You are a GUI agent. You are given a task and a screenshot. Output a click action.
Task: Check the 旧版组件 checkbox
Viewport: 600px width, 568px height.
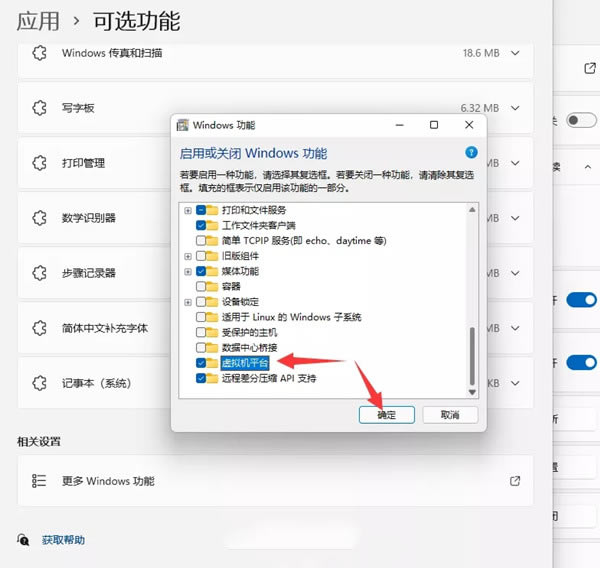(x=201, y=256)
